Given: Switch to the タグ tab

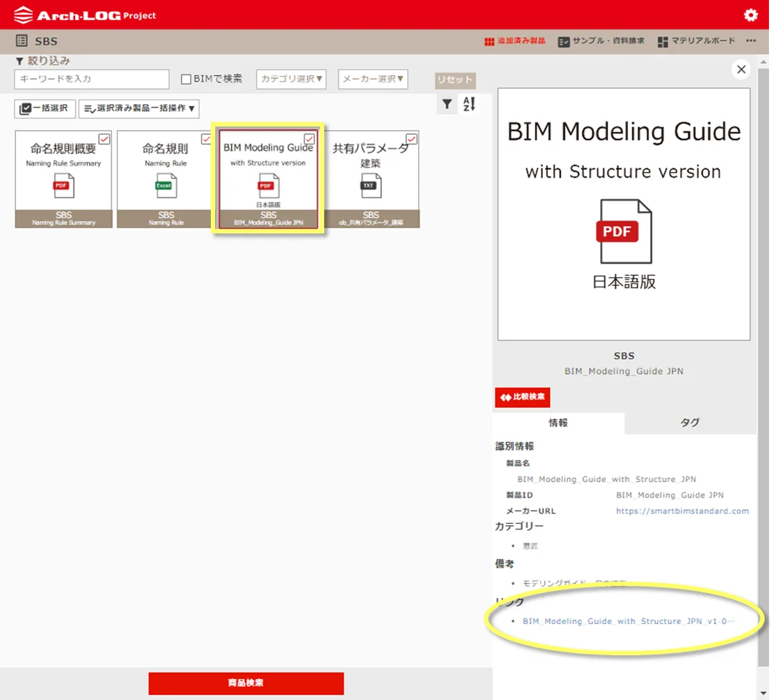Looking at the screenshot, I should (690, 423).
